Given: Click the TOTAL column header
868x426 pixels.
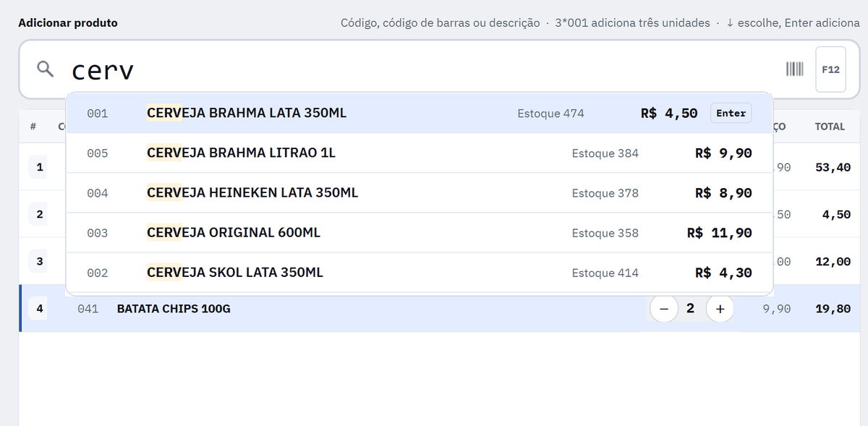Looking at the screenshot, I should pyautogui.click(x=830, y=127).
